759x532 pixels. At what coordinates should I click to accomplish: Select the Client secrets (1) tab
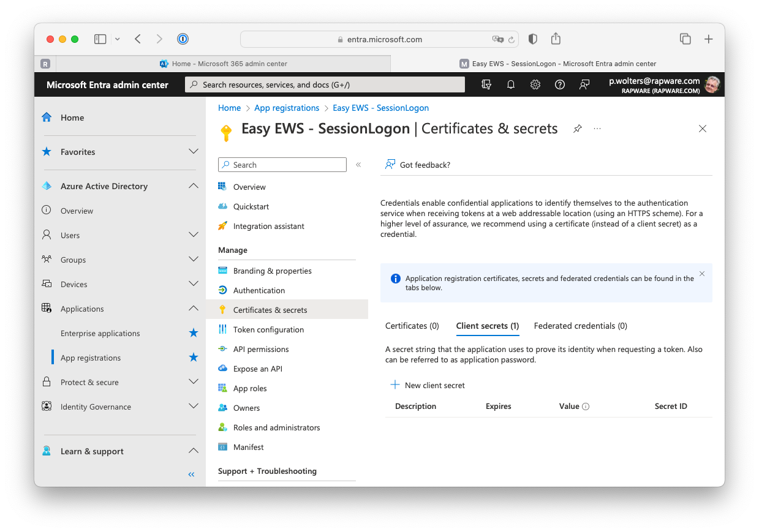[488, 326]
